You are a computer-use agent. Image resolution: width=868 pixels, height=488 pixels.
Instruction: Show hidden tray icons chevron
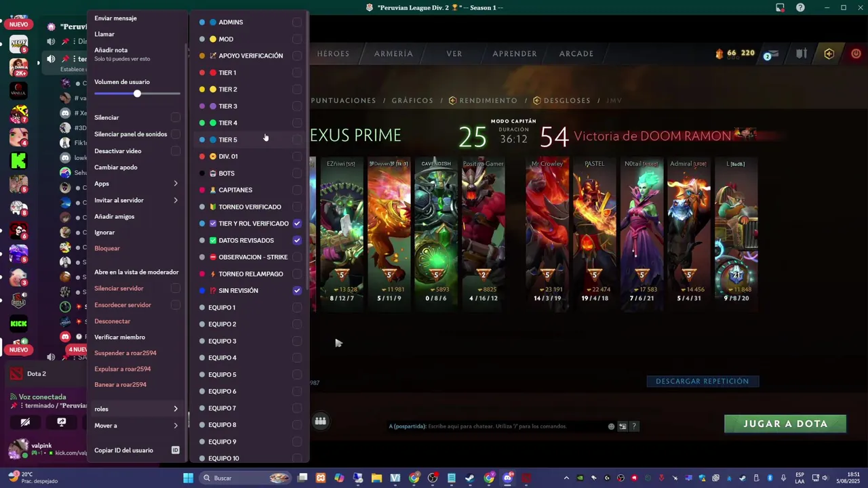[x=567, y=478]
